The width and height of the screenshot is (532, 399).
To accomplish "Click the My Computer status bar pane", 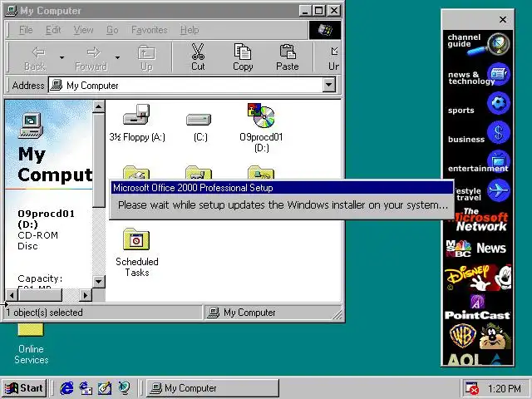I will [x=272, y=313].
